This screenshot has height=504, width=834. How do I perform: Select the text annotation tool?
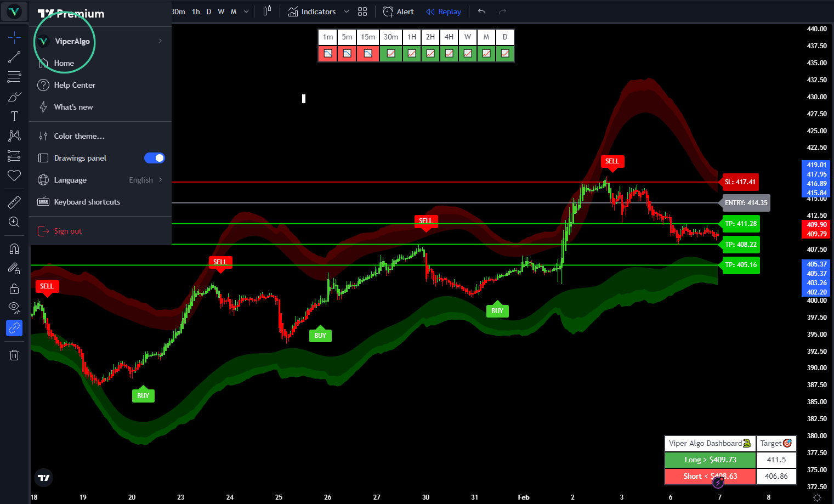(x=14, y=116)
